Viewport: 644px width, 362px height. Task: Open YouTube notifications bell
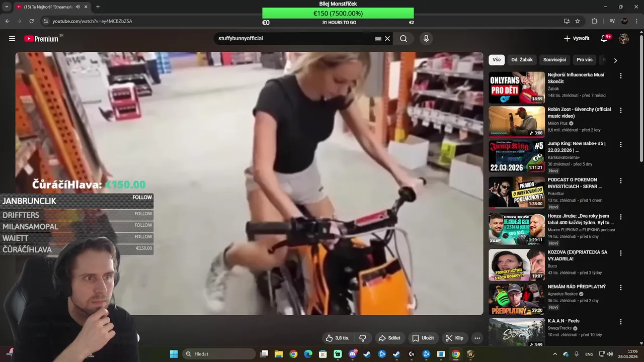pos(605,39)
